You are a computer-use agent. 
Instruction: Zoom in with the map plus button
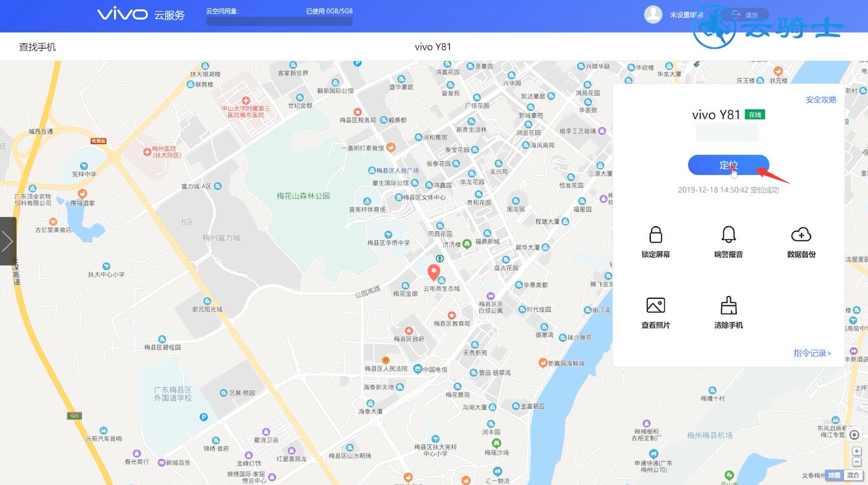tap(856, 451)
